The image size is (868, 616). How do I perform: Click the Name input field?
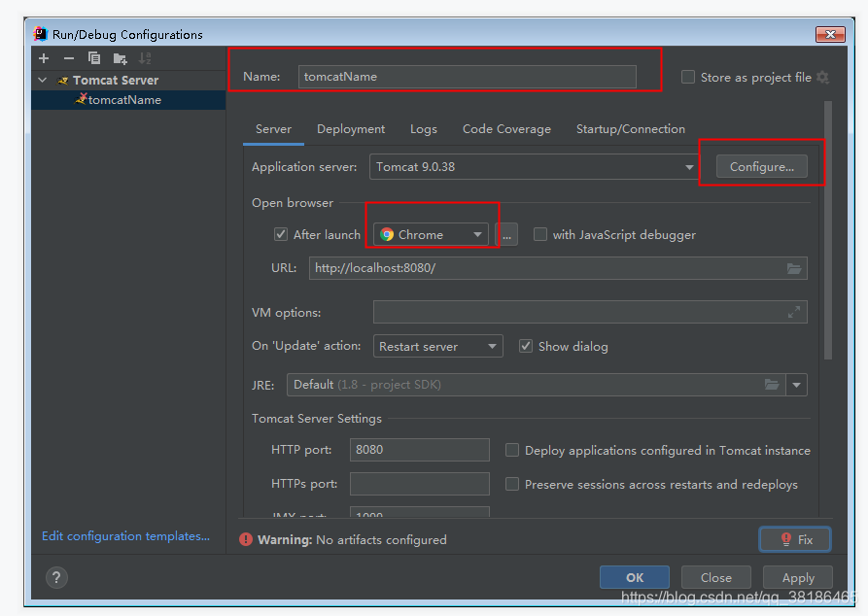click(468, 77)
